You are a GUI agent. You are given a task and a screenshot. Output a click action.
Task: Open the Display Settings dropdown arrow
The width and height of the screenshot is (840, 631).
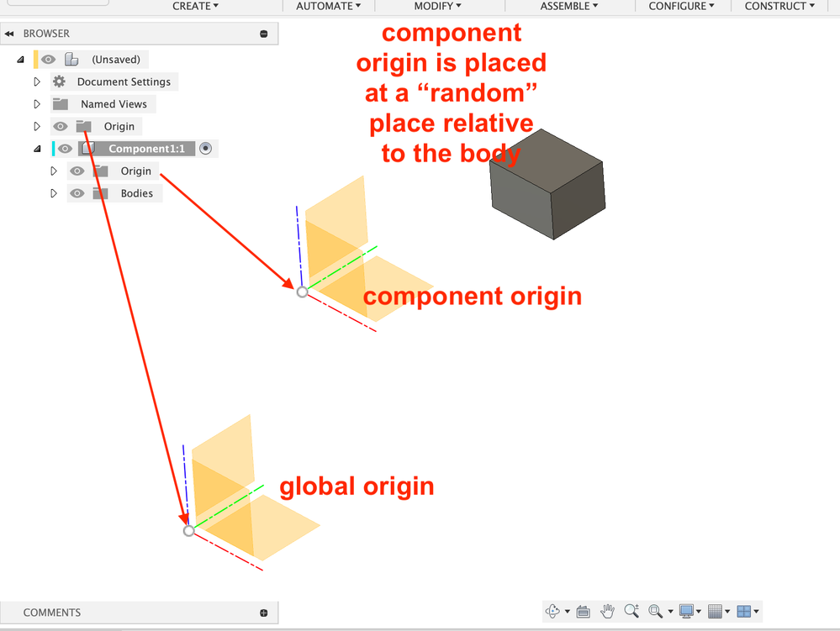(x=699, y=611)
